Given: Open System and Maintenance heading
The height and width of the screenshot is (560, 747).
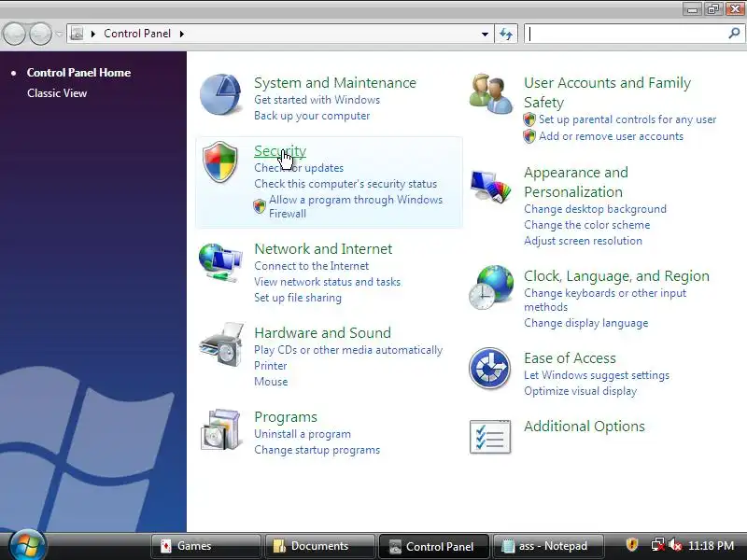Looking at the screenshot, I should pyautogui.click(x=335, y=83).
